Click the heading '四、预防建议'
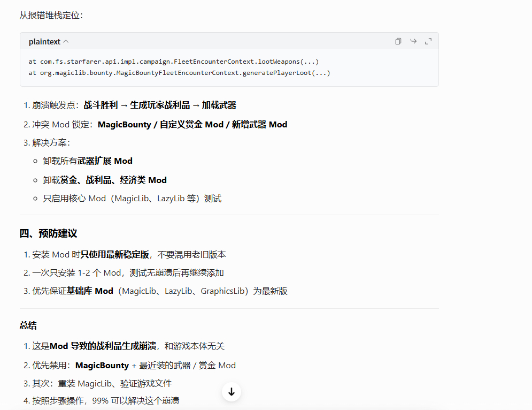532x410 pixels. pyautogui.click(x=48, y=233)
